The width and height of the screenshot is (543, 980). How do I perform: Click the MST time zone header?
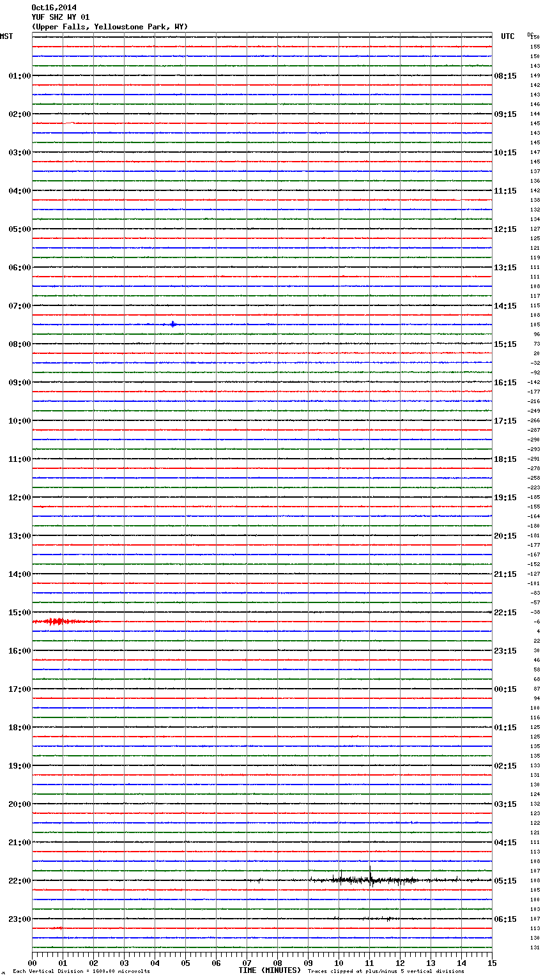6,36
